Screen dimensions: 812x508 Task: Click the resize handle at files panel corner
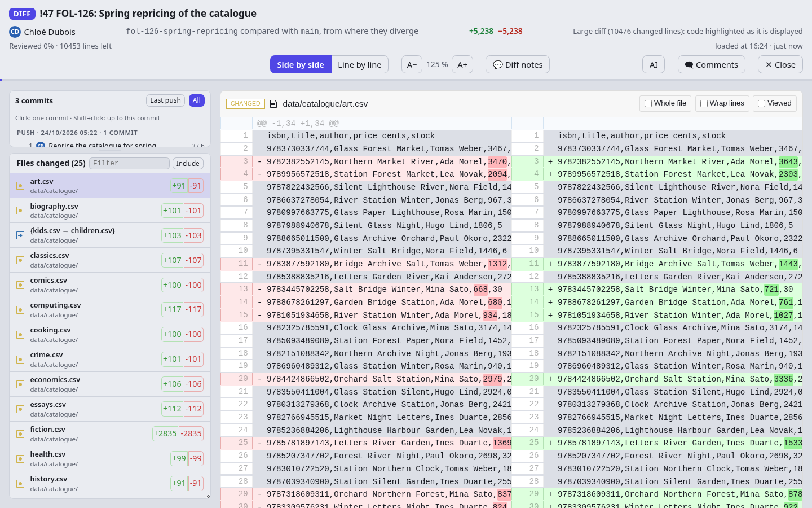pos(208,496)
